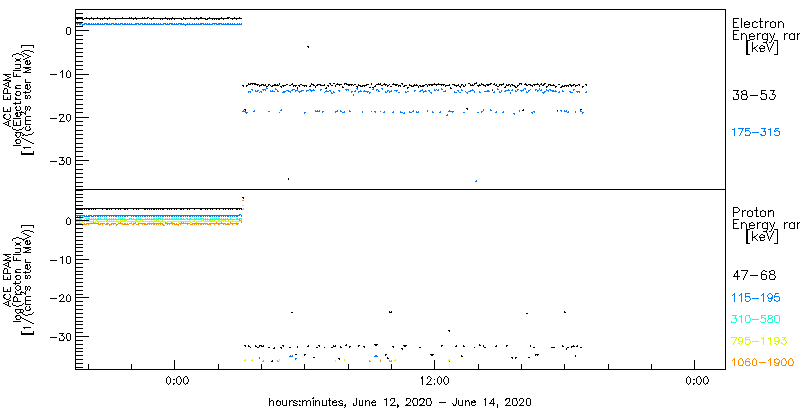Click the [keV] unit label under Electron
This screenshot has width=800, height=410.
click(x=762, y=48)
